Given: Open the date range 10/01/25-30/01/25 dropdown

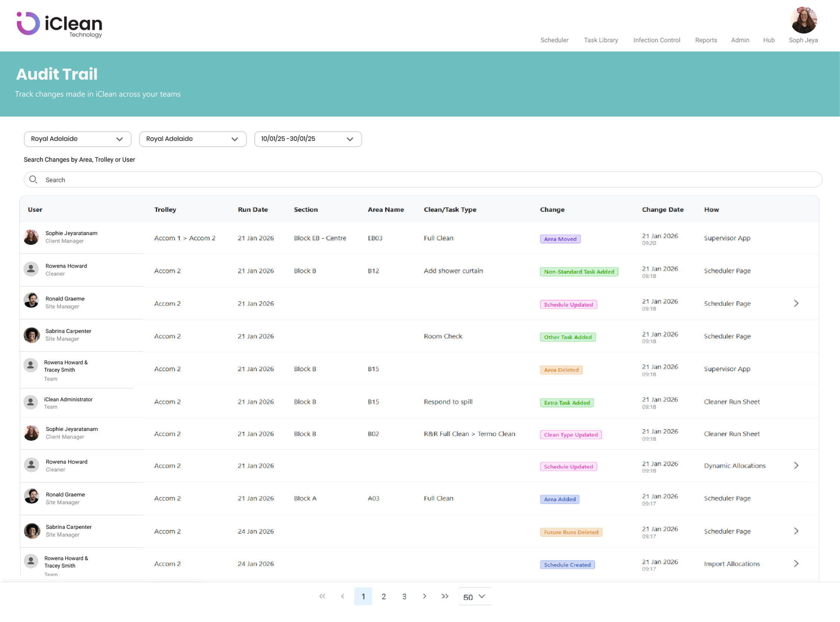Looking at the screenshot, I should coord(308,139).
